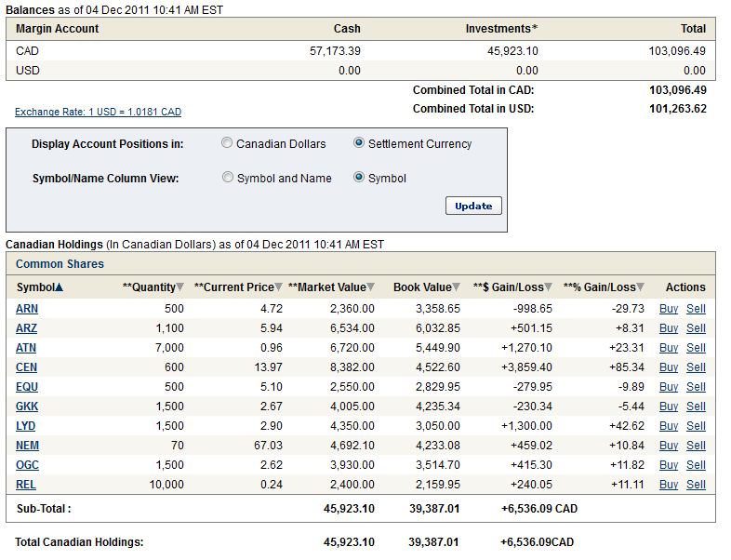Open the Exchange Rate link
The height and width of the screenshot is (560, 731).
point(98,112)
